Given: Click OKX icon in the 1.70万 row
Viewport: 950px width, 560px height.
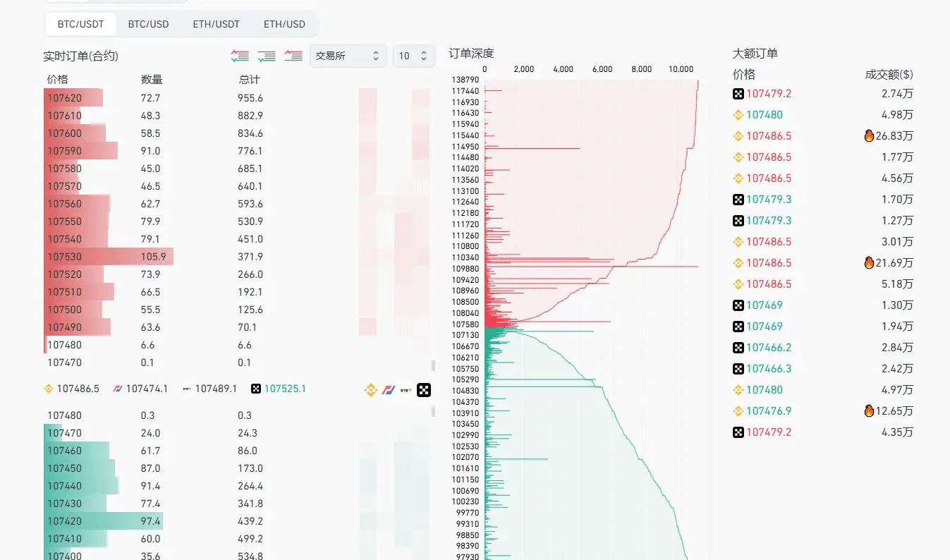Looking at the screenshot, I should pos(738,200).
